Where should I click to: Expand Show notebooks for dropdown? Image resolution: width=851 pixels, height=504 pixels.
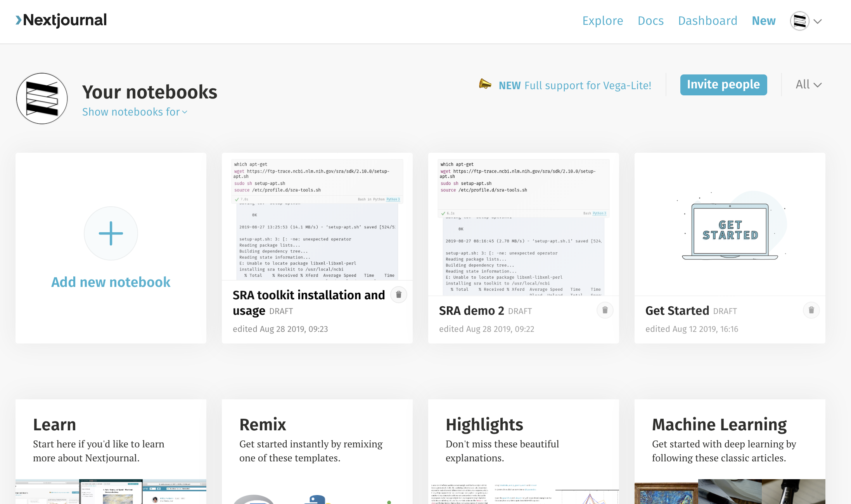click(x=135, y=112)
